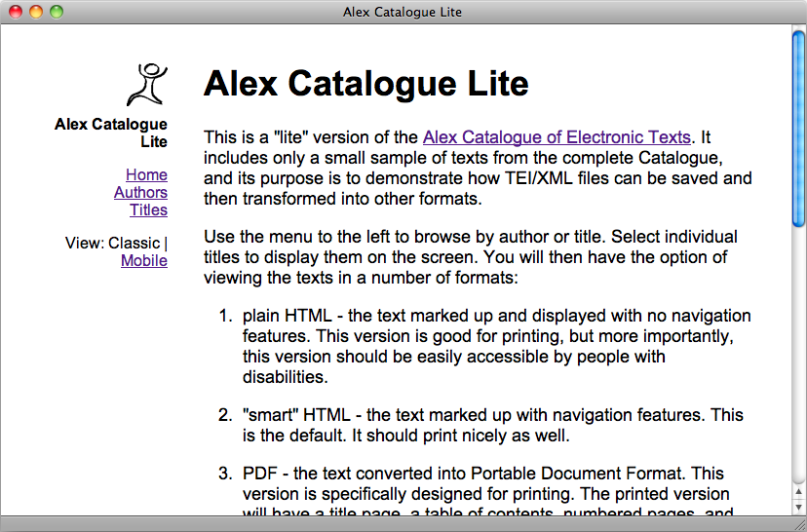This screenshot has width=807, height=532.
Task: Click the blue vertical scrollbar thumb
Action: tap(798, 127)
